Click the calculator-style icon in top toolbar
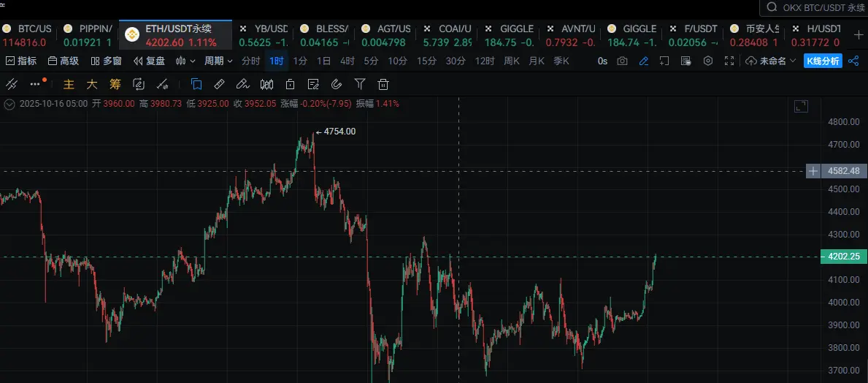 click(686, 61)
